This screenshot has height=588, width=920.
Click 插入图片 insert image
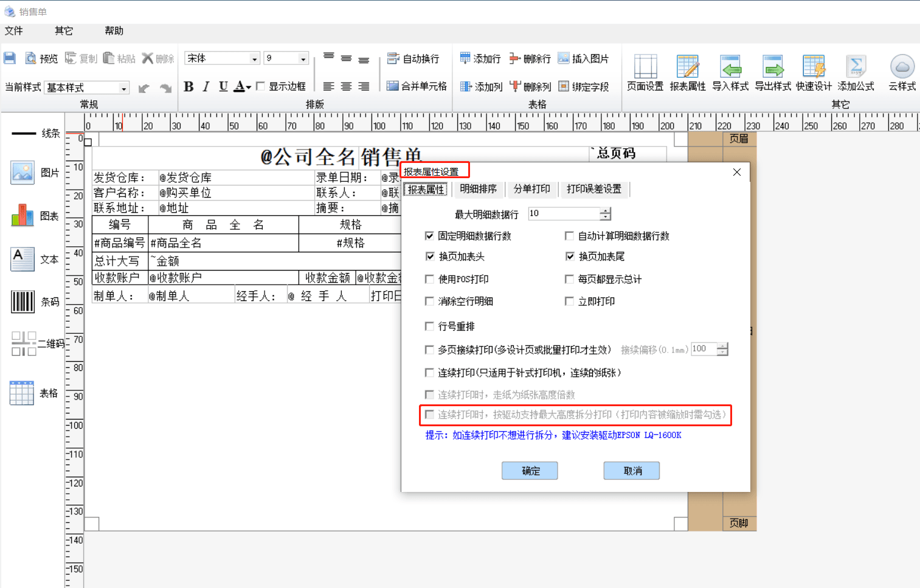pos(583,58)
